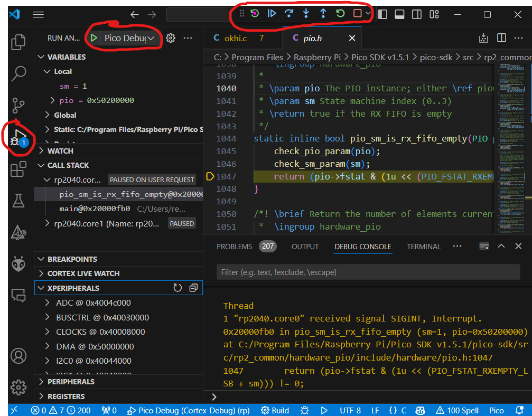Viewport: 532px width, 416px height.
Task: Step into the function
Action: 306,14
